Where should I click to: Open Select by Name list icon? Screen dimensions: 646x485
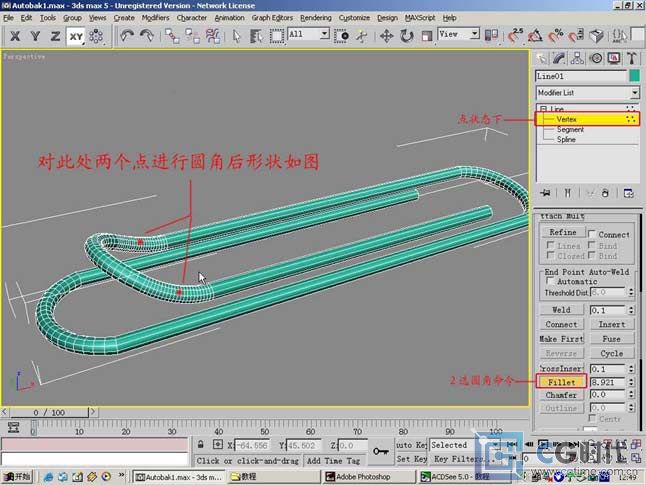pos(256,36)
